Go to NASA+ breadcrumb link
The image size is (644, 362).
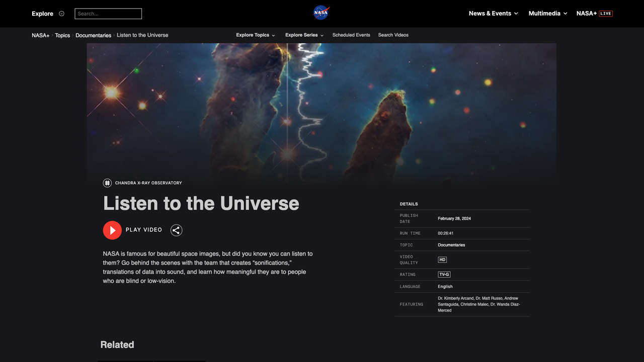pos(41,35)
